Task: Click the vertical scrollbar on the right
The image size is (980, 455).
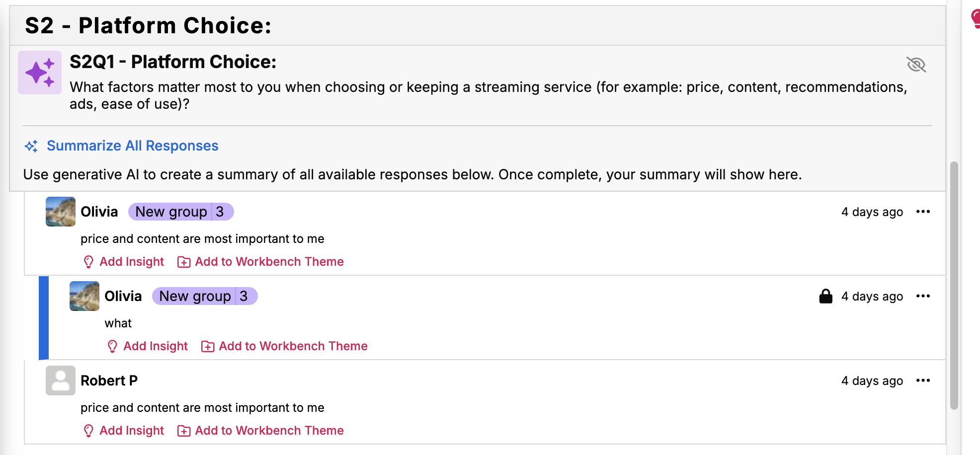Action: pyautogui.click(x=954, y=285)
